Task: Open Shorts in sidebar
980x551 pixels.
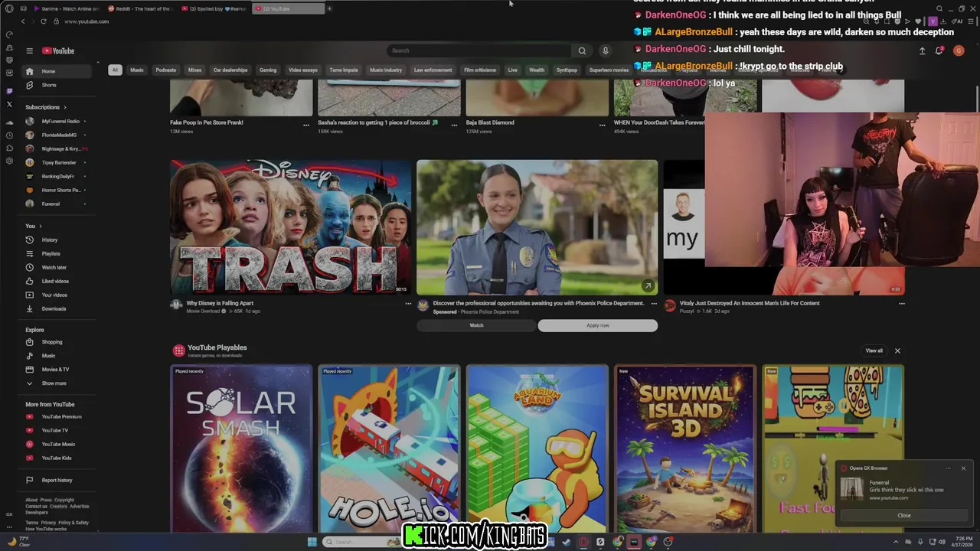Action: coord(57,85)
